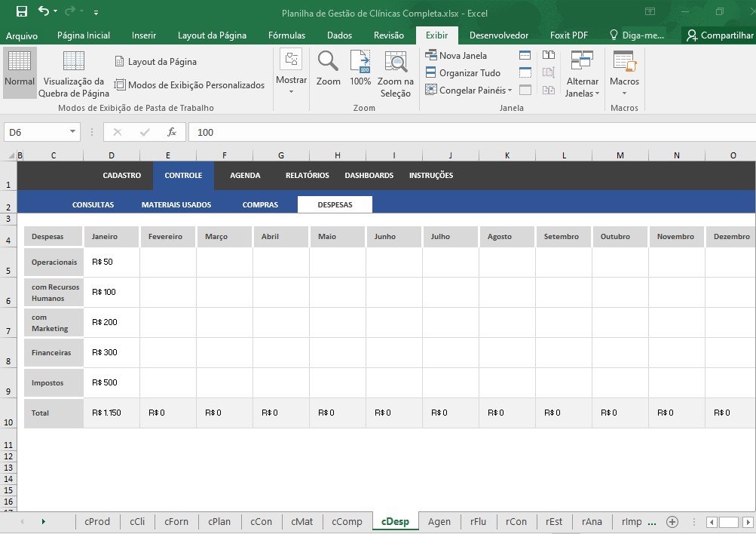
Task: Open the Congelar Painéis dropdown
Action: tap(469, 91)
